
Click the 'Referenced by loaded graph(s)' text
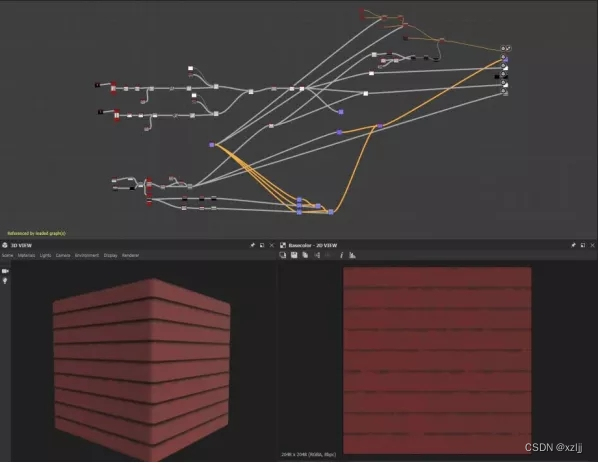(x=37, y=233)
